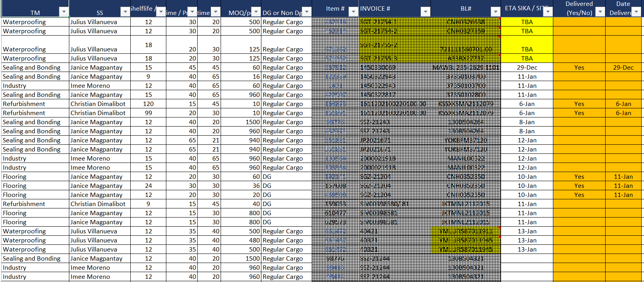This screenshot has width=644, height=282.
Task: Select Date Delivered 11-Jan in the MOQ 36 row
Action: tap(623, 186)
